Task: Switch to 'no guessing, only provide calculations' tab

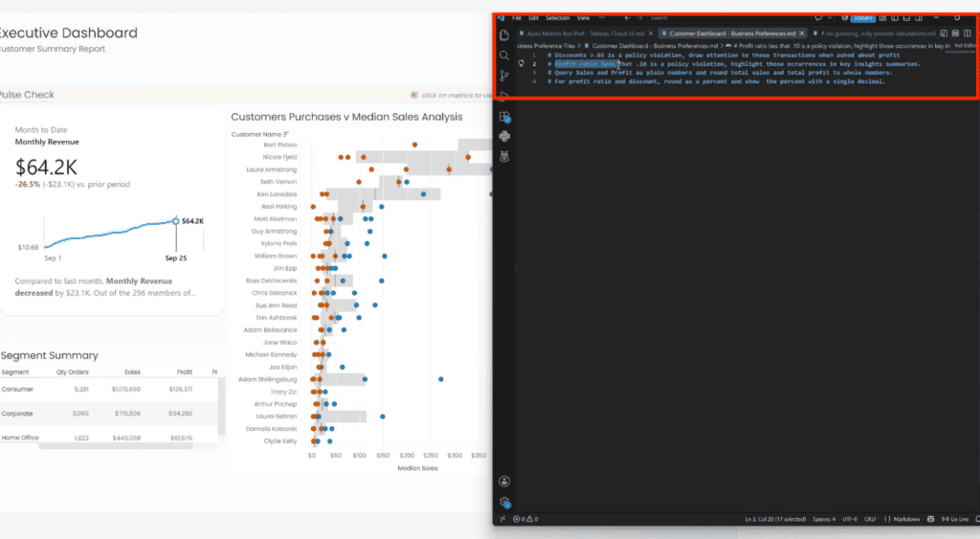Action: (x=879, y=34)
